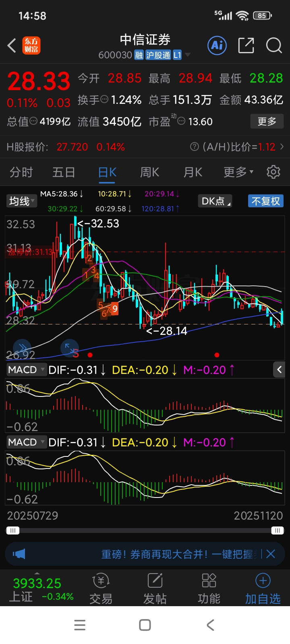The width and height of the screenshot is (290, 644).
Task: Expand stock switcher triangle beside L1
Action: point(188,55)
